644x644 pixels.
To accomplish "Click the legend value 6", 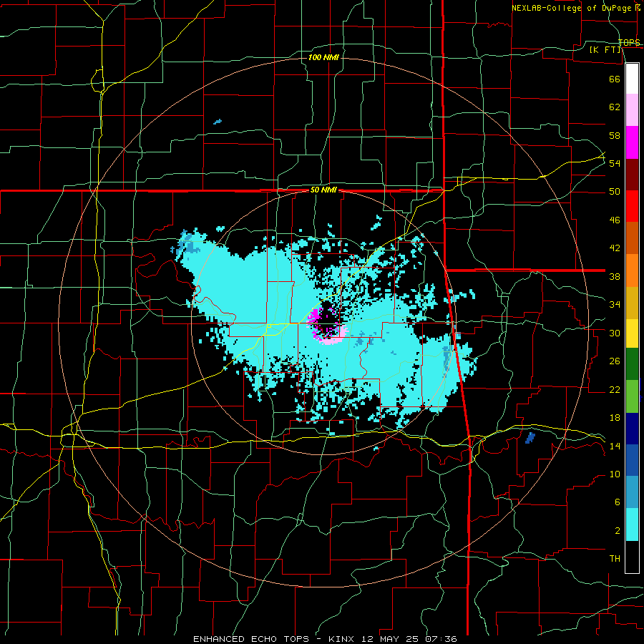I will (x=617, y=502).
